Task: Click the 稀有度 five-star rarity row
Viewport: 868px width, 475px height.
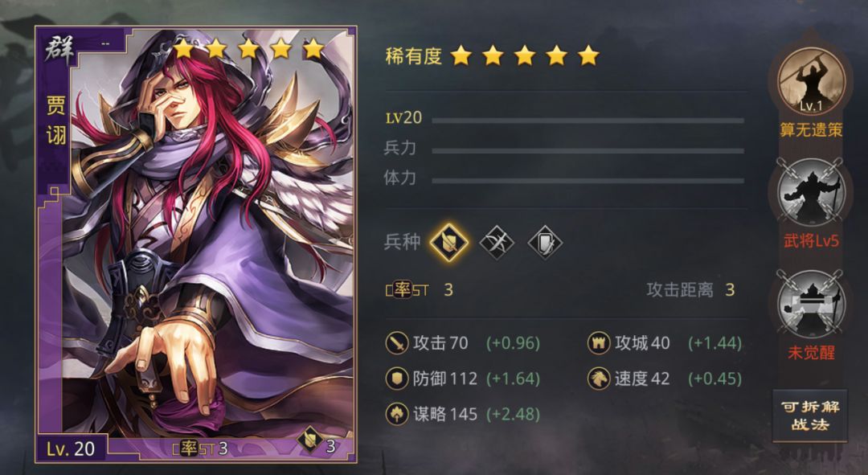Action: [493, 56]
